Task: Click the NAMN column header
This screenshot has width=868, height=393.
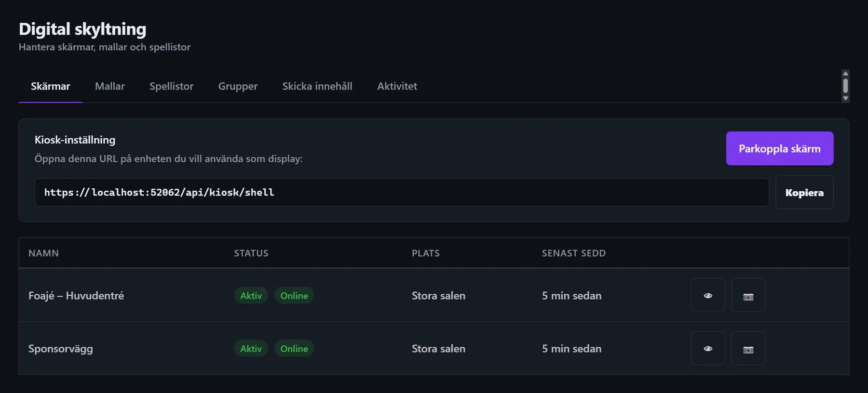Action: [x=43, y=253]
